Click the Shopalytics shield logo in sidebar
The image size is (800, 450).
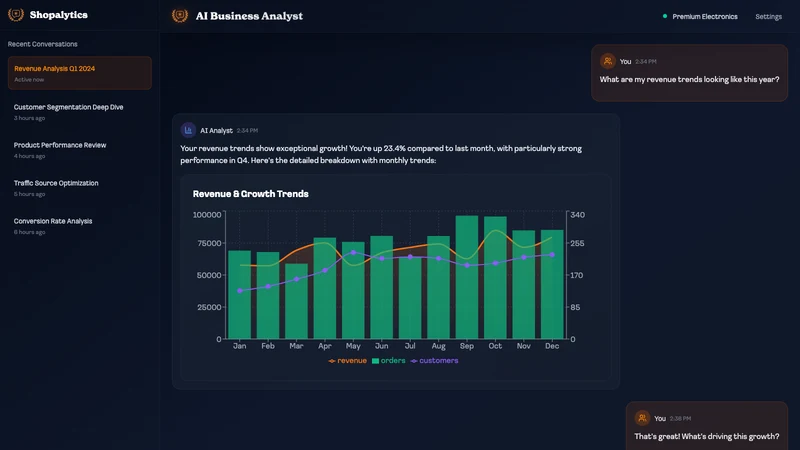coord(16,14)
